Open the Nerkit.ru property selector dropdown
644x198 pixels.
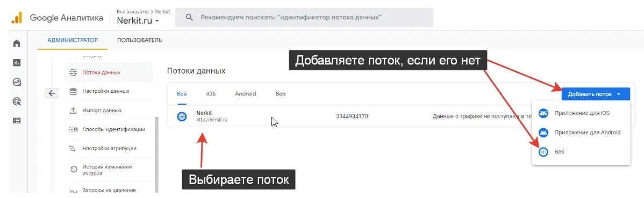138,21
